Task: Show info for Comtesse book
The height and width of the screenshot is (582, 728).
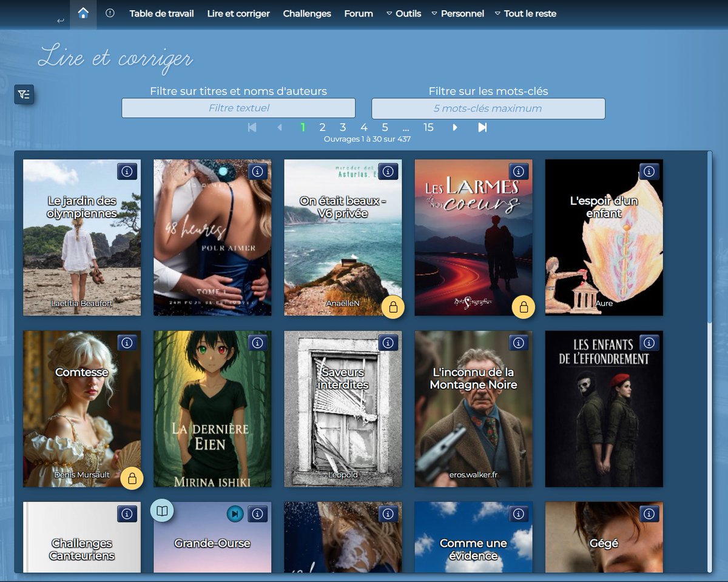Action: coord(127,343)
